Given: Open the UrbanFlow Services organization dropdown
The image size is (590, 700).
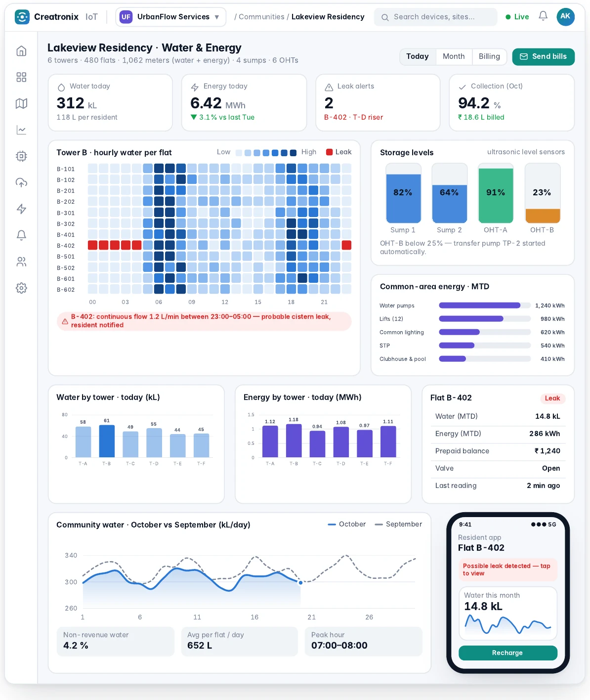Looking at the screenshot, I should click(171, 17).
